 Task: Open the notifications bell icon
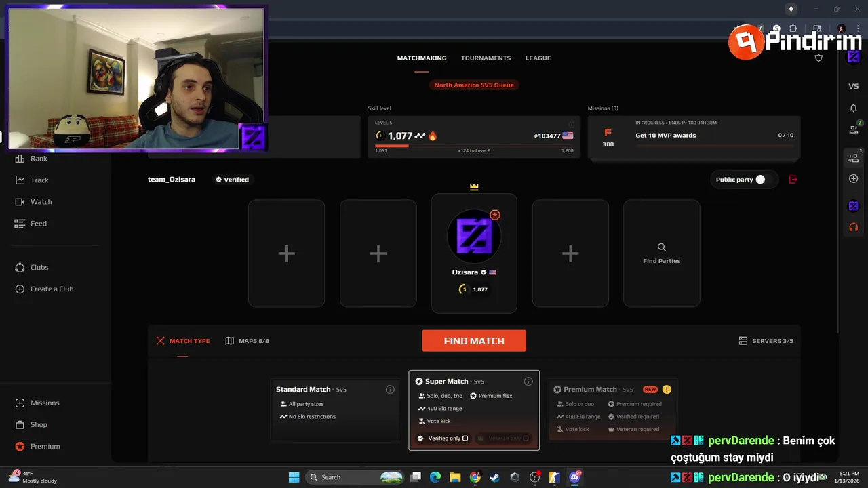[x=854, y=108]
